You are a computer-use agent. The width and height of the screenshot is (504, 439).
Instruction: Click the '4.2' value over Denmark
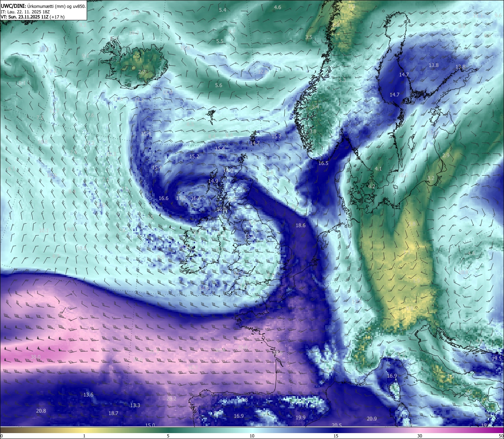coord(371,186)
